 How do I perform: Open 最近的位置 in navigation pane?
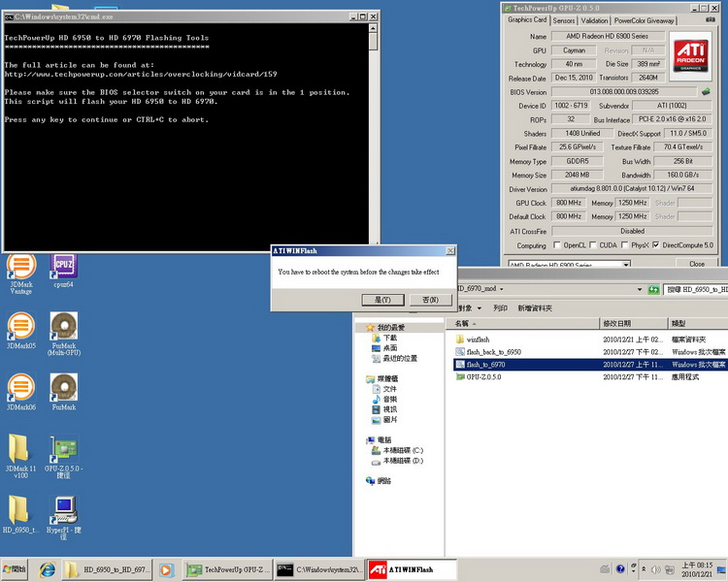click(400, 358)
